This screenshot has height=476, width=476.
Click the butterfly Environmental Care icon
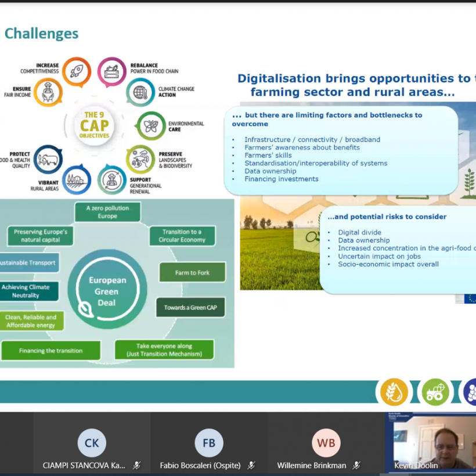151,125
